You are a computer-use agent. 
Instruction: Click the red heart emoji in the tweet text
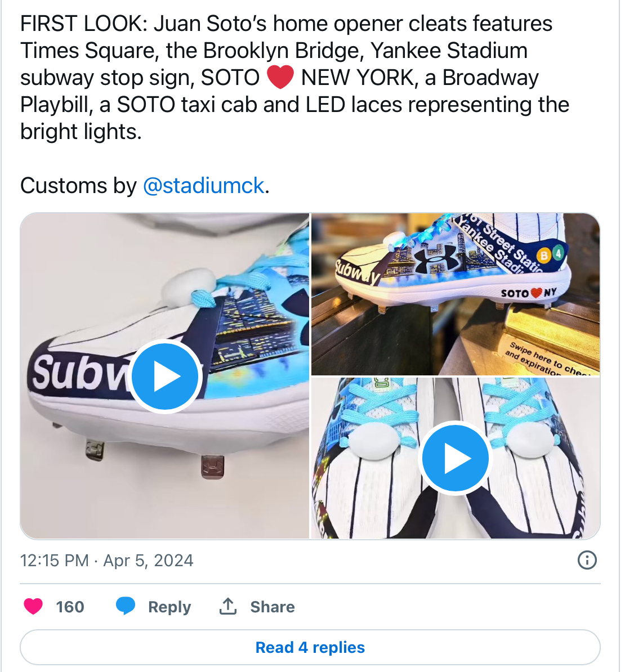280,78
